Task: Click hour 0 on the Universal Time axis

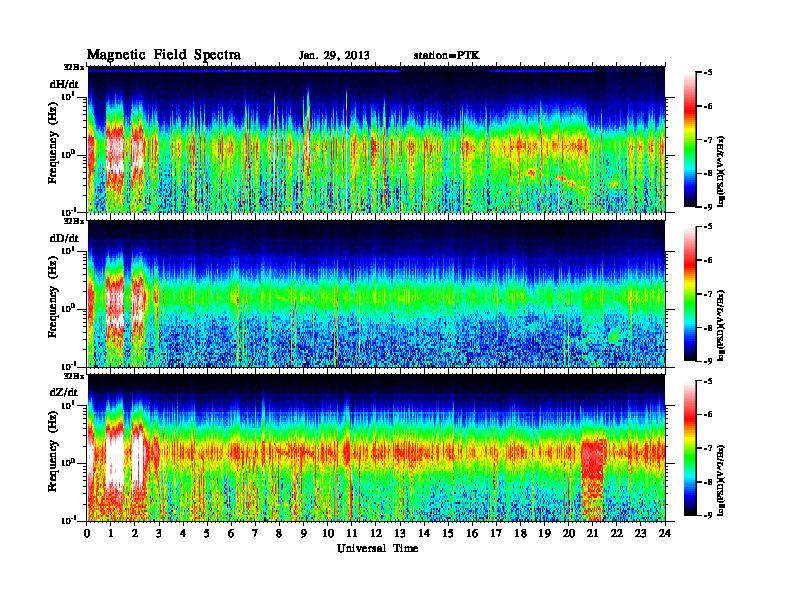Action: (x=87, y=533)
